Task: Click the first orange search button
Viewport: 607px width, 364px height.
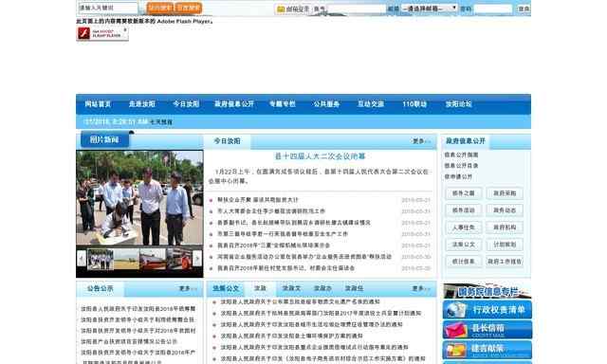Action: click(160, 8)
